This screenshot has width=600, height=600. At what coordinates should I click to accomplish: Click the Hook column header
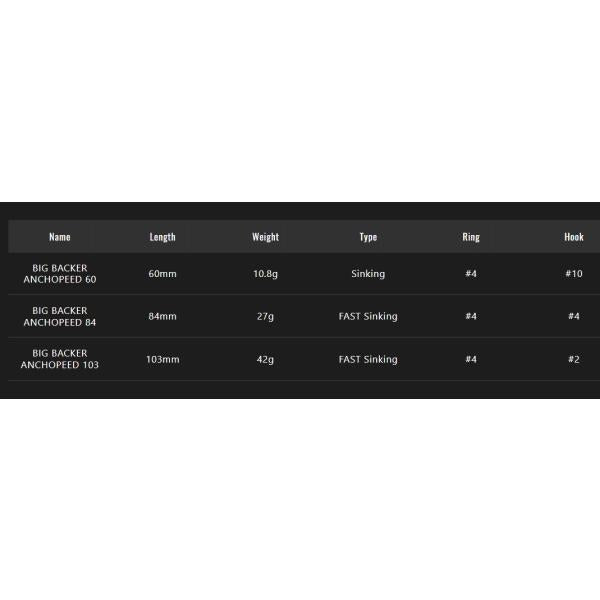click(574, 237)
